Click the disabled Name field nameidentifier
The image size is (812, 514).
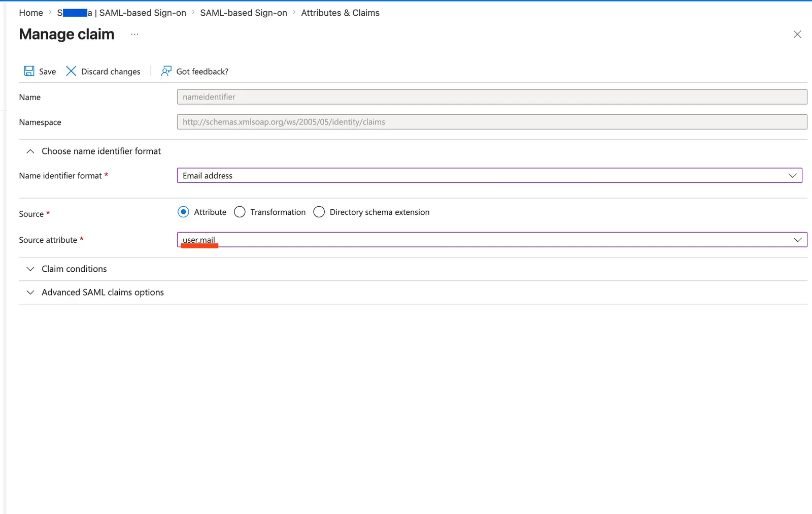click(x=492, y=97)
